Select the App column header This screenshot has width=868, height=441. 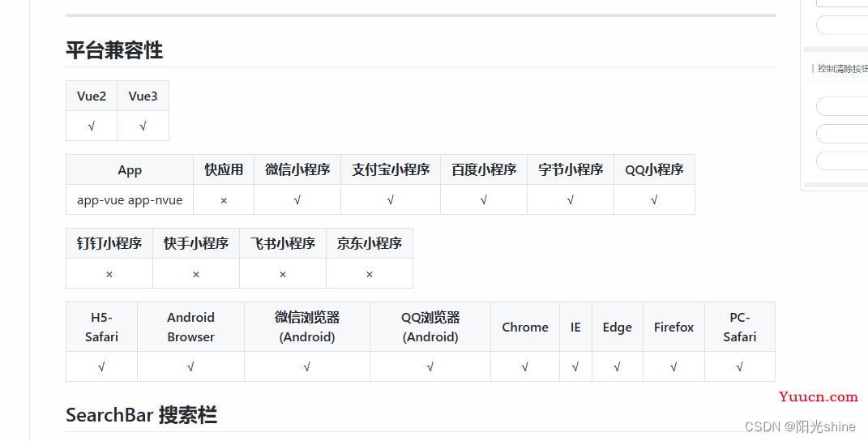(130, 169)
